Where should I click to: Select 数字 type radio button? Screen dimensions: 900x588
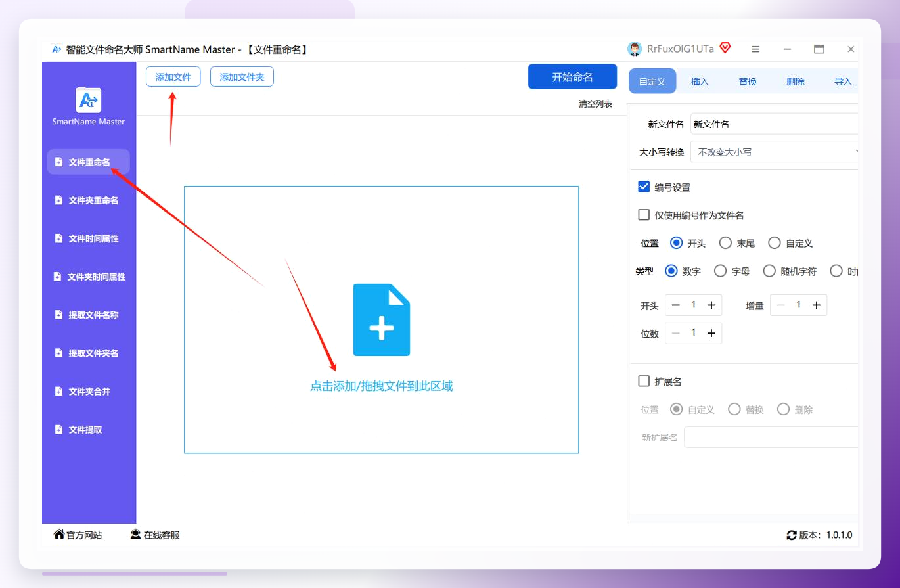tap(671, 271)
